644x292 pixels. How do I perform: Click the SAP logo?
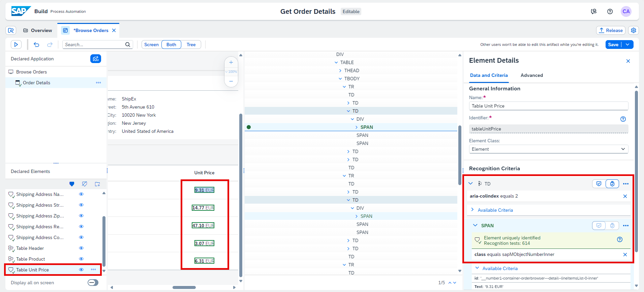(x=21, y=11)
